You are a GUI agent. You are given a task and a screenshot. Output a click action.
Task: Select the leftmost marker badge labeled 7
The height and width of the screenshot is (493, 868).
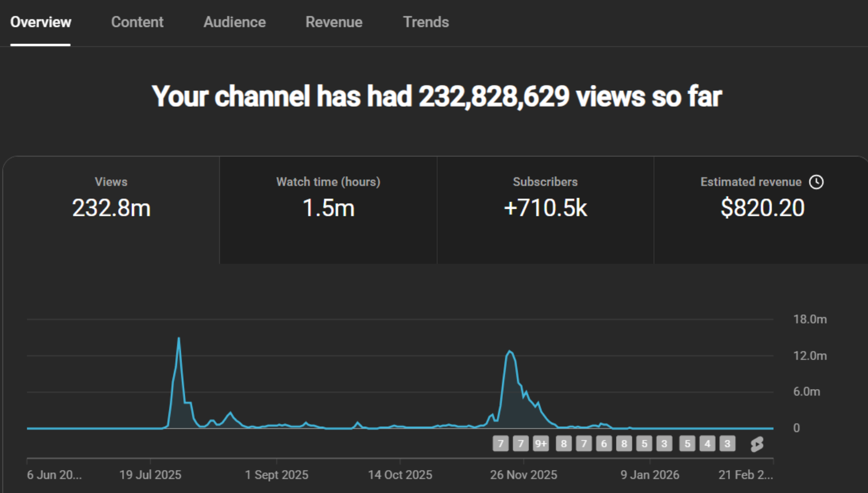point(500,444)
